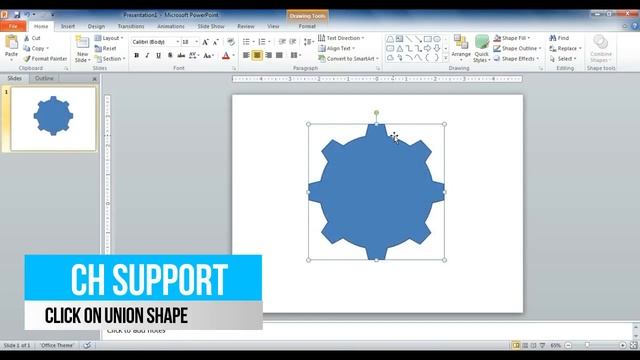Image resolution: width=640 pixels, height=360 pixels.
Task: Click the line spacing icon
Action: (309, 42)
